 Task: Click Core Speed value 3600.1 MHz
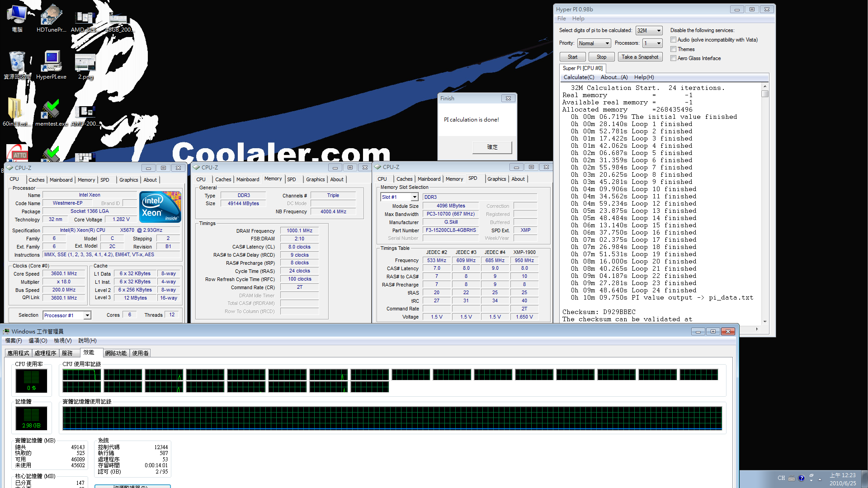point(64,274)
